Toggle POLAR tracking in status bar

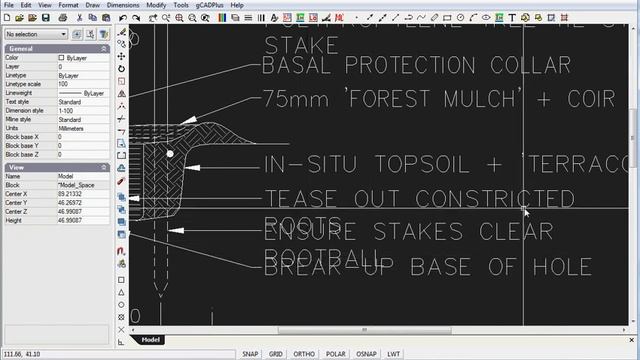(x=336, y=354)
